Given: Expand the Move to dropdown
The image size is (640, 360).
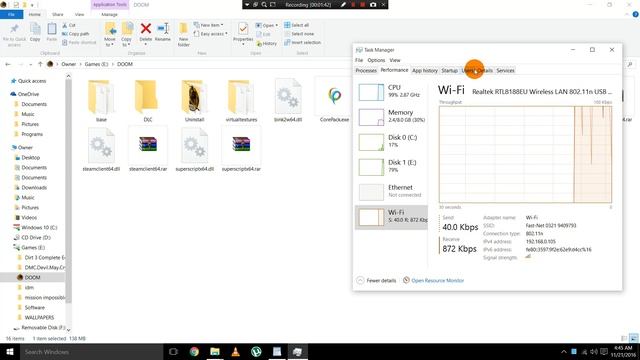Looking at the screenshot, I should [110, 42].
